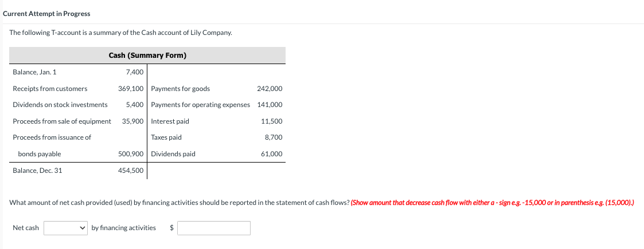Select the 'Cash (Summary Form)' table header
This screenshot has width=644, height=249.
coord(147,56)
